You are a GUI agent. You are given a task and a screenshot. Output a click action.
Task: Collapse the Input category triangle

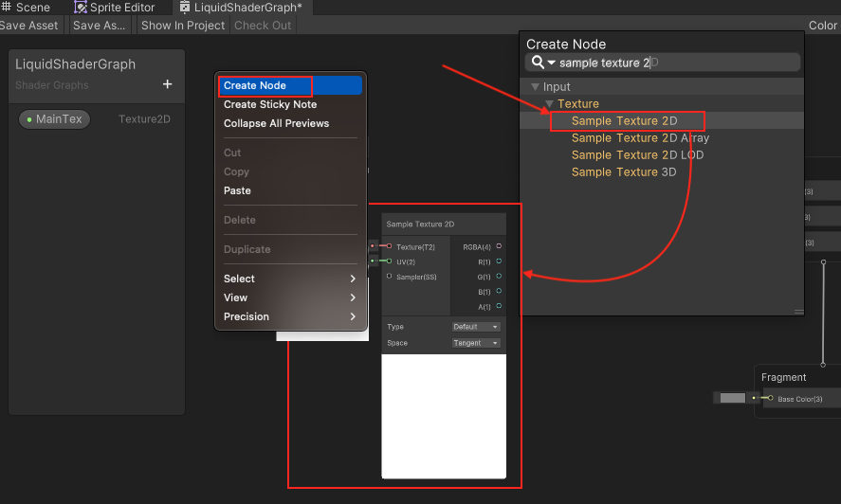[535, 86]
